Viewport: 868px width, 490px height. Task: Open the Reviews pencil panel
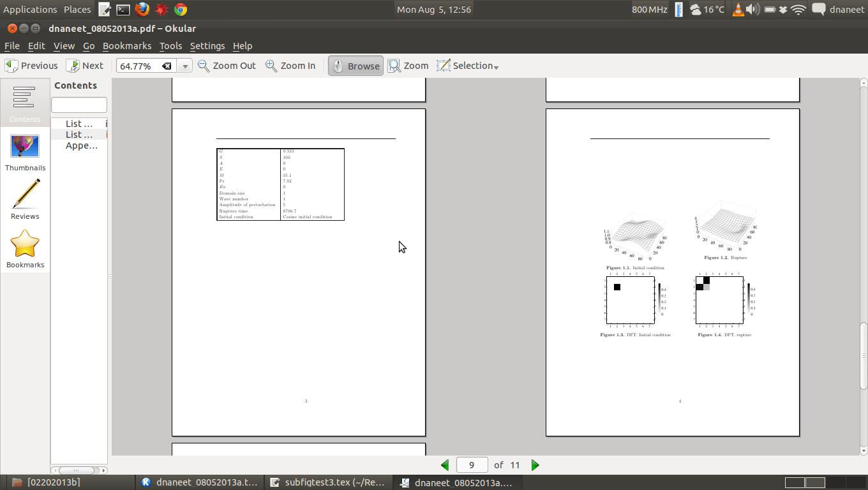click(25, 200)
